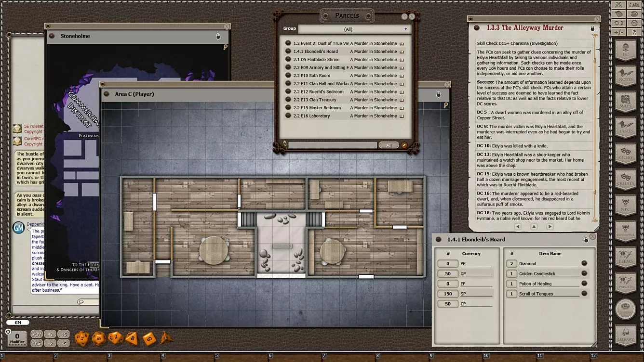
Task: Open the Story sidebar button
Action: (x=626, y=154)
